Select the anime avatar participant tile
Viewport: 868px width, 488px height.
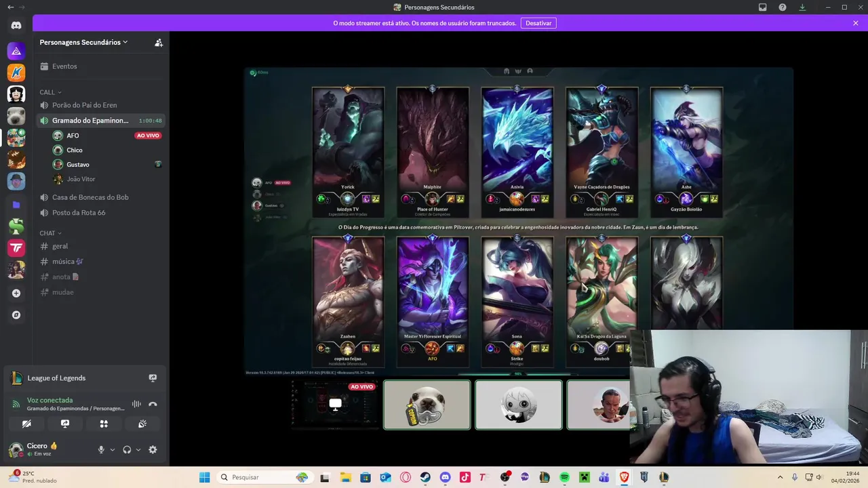point(519,405)
